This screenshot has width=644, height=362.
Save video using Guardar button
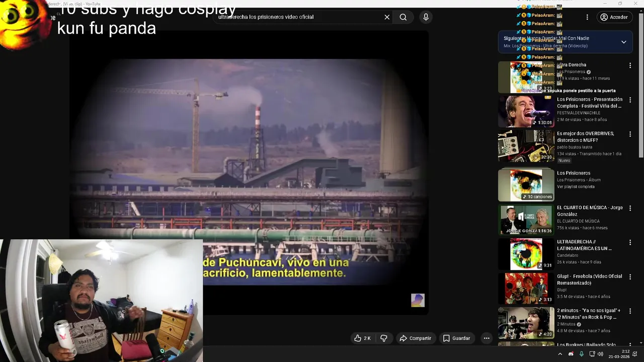point(456,338)
